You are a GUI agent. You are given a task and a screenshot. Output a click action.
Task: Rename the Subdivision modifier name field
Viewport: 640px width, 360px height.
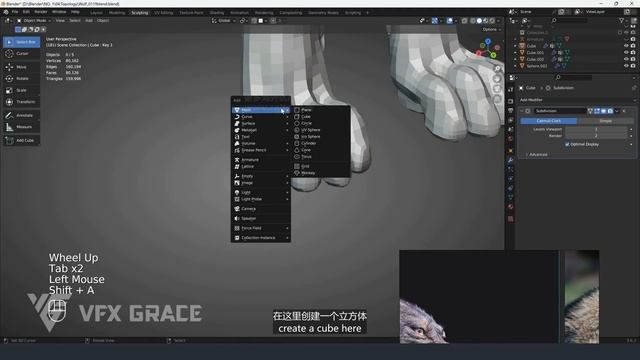(560, 111)
